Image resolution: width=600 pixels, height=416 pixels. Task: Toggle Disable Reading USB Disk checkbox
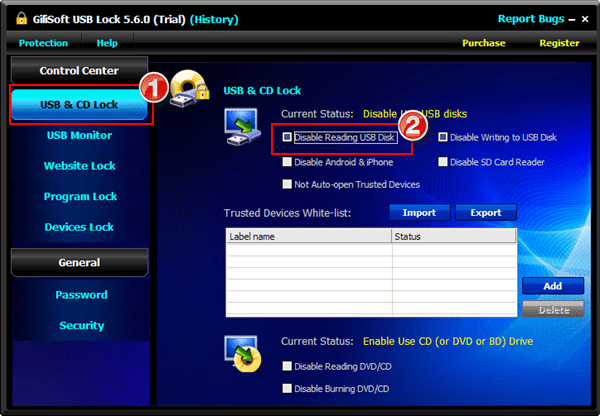(x=287, y=137)
